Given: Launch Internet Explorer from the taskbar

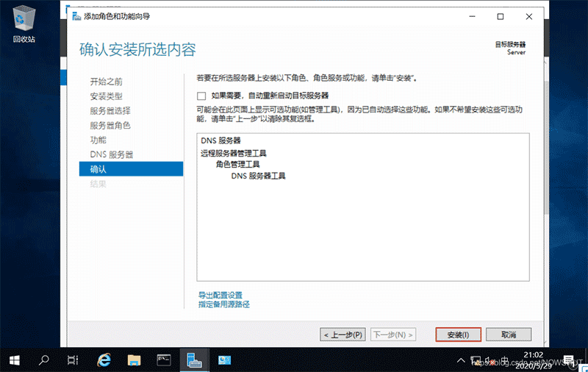Looking at the screenshot, I should click(x=104, y=360).
